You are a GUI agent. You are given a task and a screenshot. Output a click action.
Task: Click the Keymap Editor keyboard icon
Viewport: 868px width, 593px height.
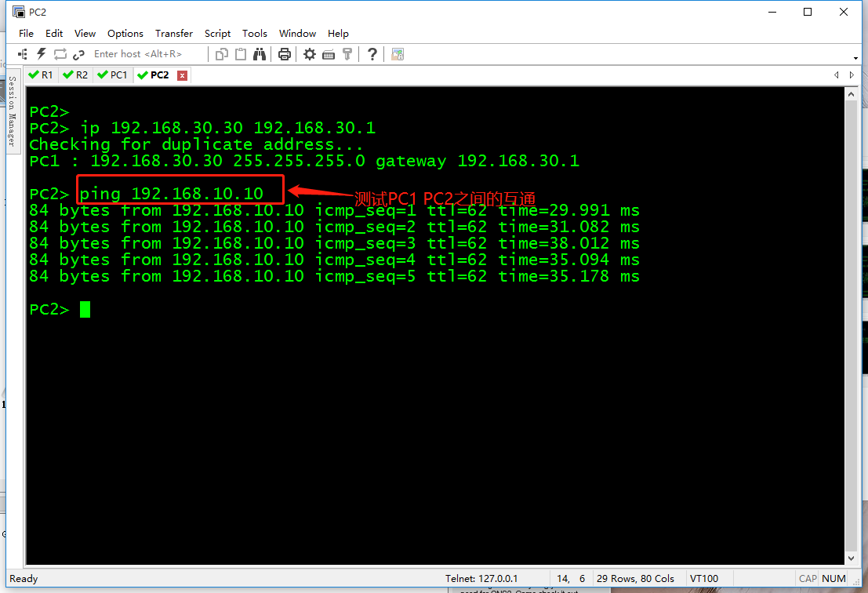tap(329, 54)
